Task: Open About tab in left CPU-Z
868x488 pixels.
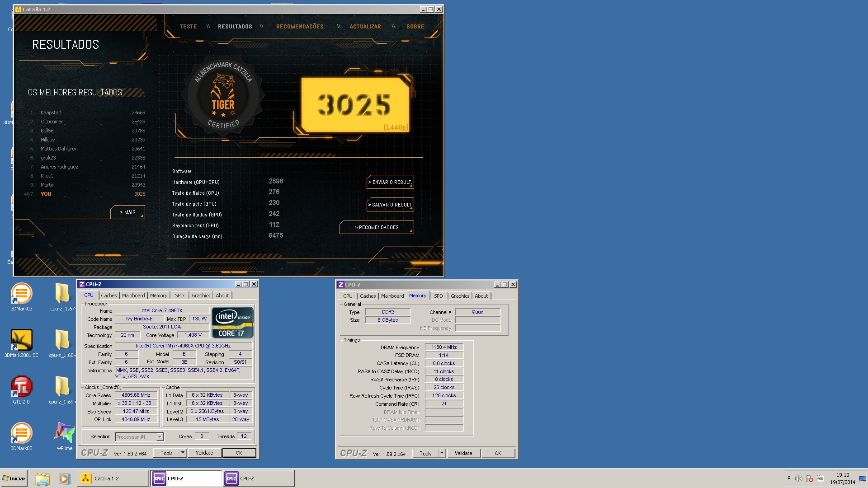Action: click(x=222, y=296)
